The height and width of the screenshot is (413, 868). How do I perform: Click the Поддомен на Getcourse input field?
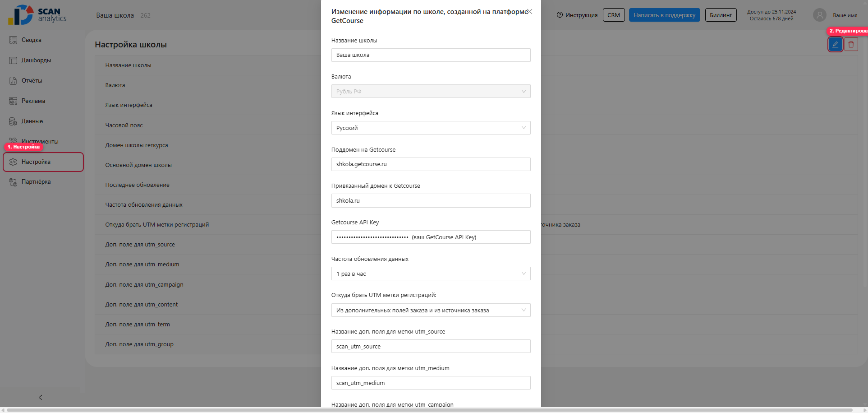pyautogui.click(x=431, y=164)
